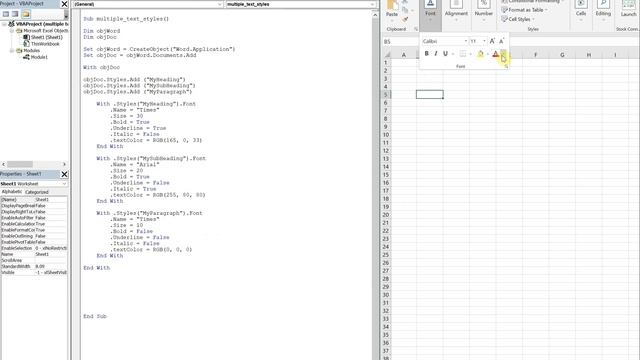
Task: Click the 'End Sub' code line
Action: tap(95, 316)
